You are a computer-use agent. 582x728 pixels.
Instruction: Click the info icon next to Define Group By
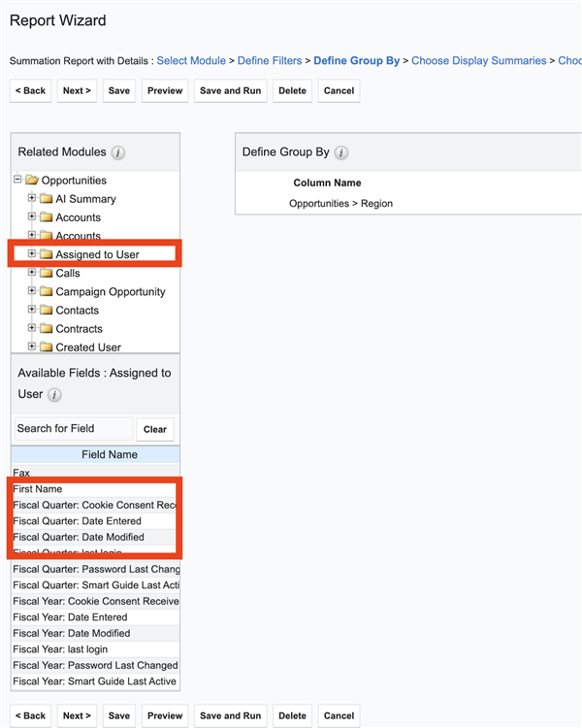pos(341,153)
